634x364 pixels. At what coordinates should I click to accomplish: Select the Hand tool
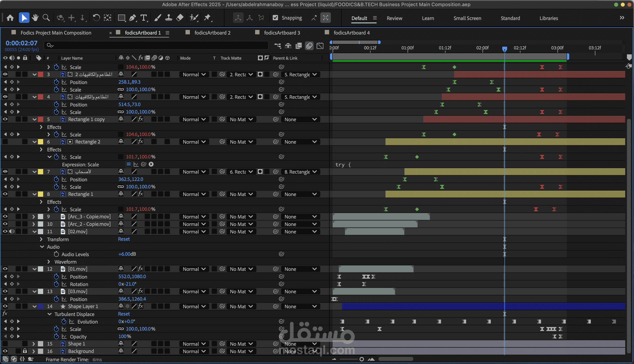pos(35,18)
